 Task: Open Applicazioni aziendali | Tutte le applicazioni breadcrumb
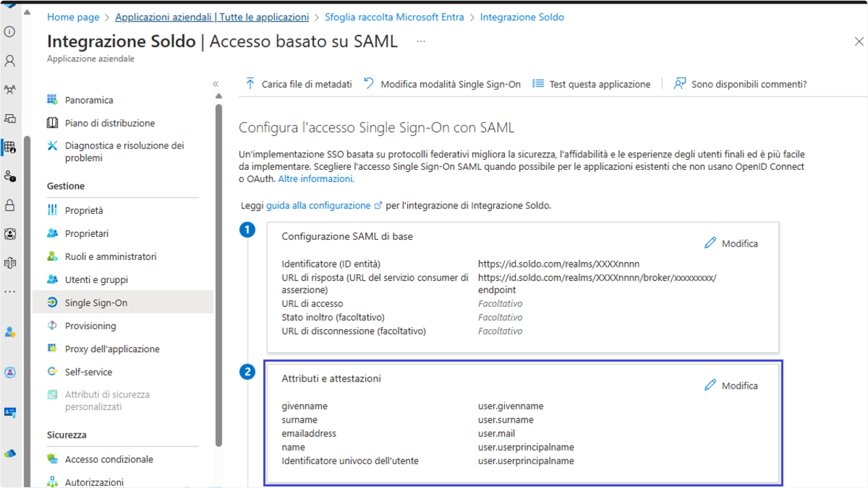click(212, 17)
